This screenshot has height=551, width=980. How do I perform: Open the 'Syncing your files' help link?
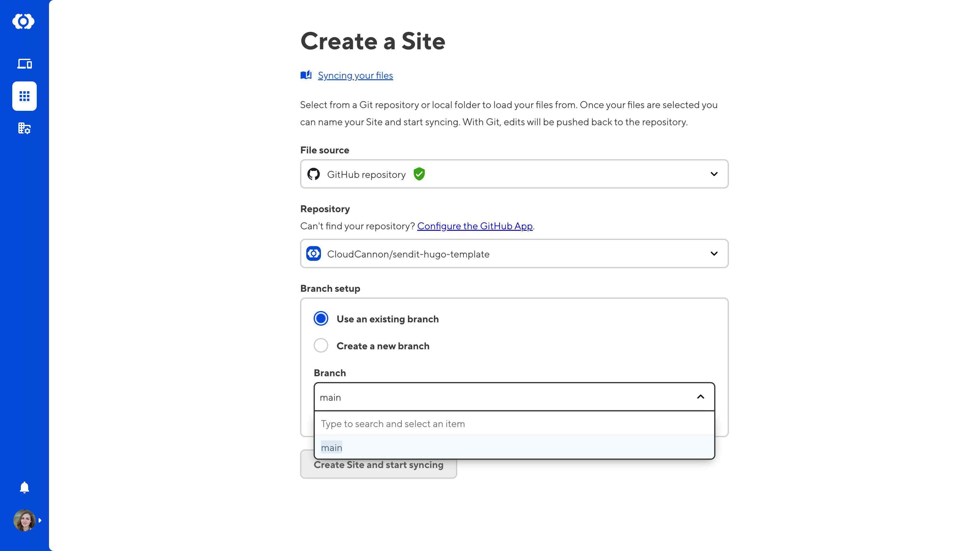(355, 75)
